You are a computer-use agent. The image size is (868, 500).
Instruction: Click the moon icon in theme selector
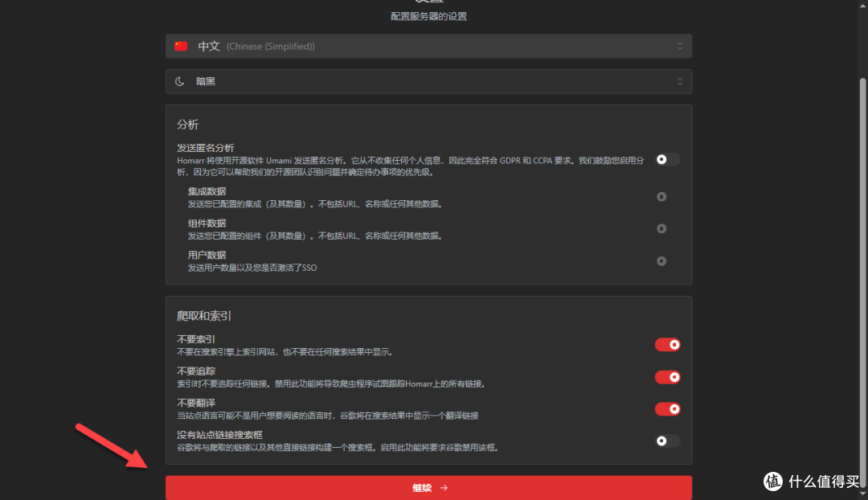click(180, 81)
